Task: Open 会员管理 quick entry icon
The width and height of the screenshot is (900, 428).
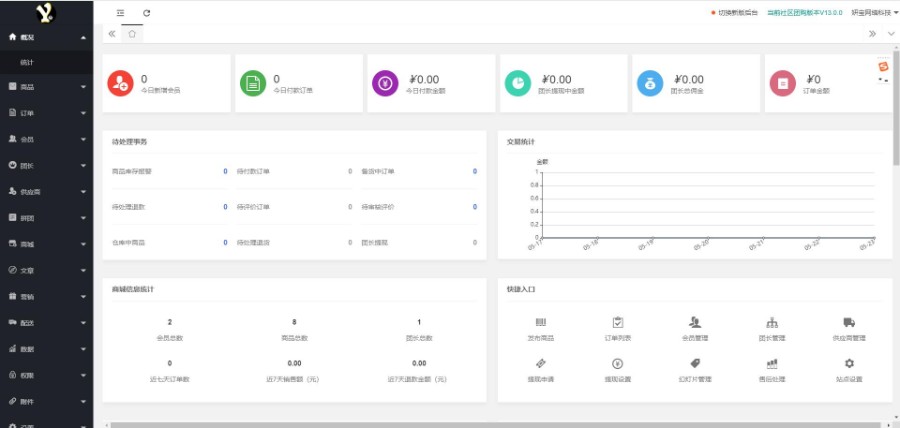Action: 694,322
